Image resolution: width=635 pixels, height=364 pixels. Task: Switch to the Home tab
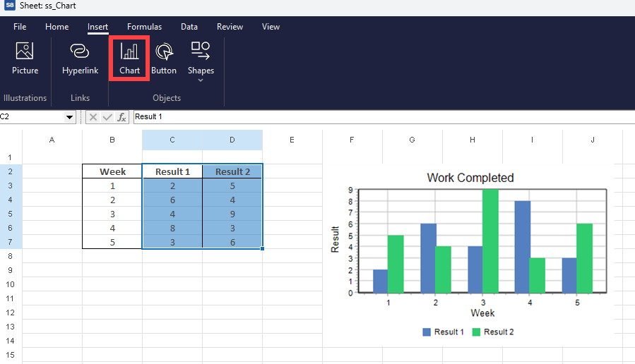click(x=57, y=27)
